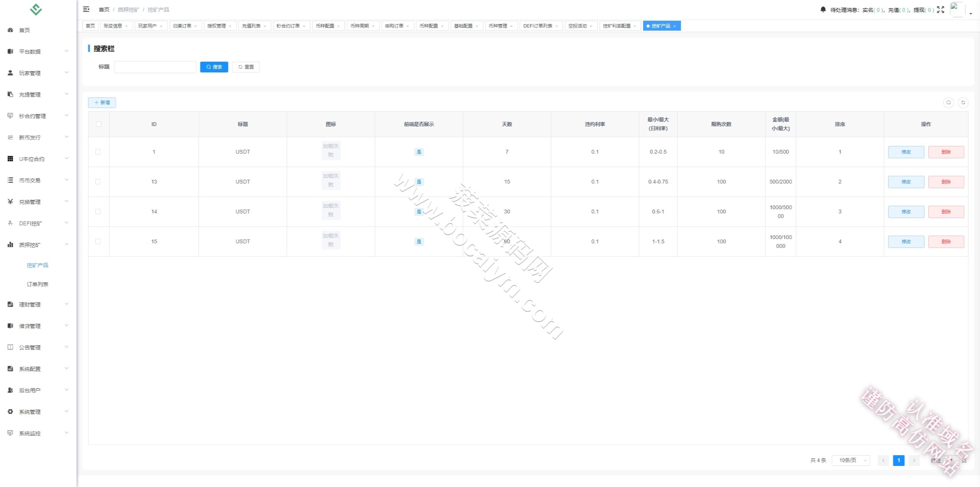This screenshot has height=487, width=980.
Task: Click the 兑换管理 yen icon
Action: [x=10, y=202]
